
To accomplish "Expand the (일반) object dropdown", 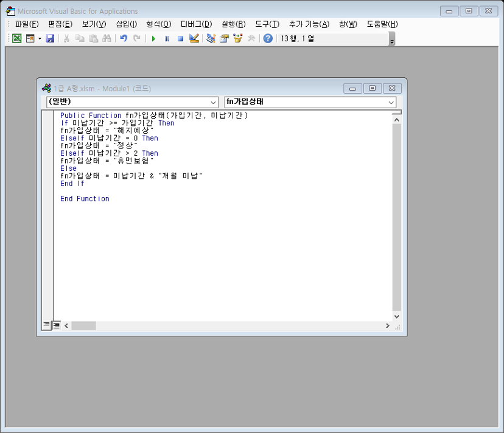I will 213,103.
